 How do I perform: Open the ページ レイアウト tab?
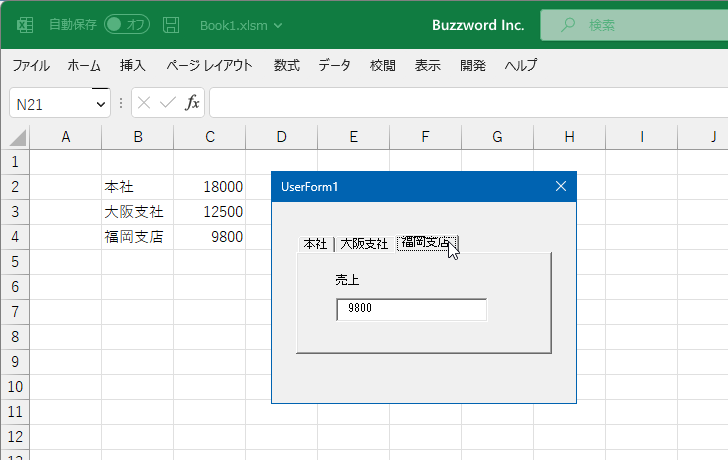(209, 65)
